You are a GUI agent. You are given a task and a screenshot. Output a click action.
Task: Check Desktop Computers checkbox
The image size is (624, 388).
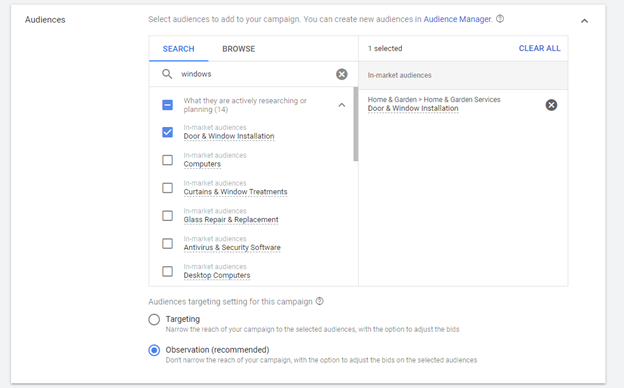[168, 271]
